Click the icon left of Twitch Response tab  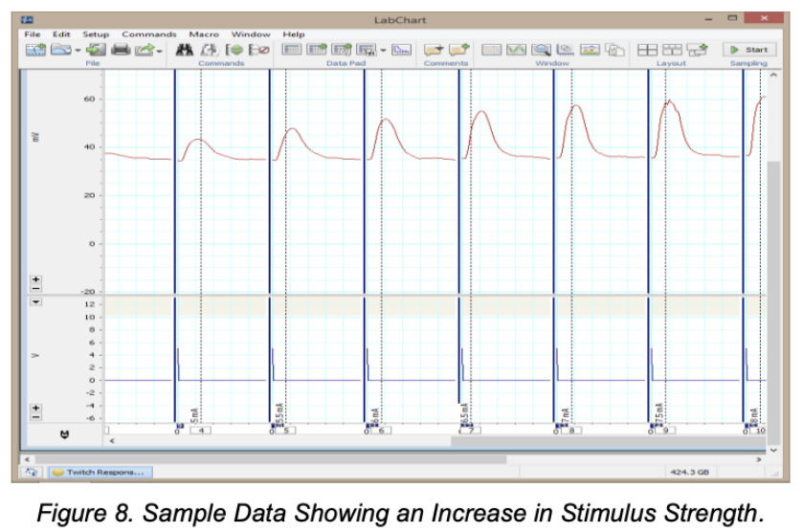tap(32, 472)
